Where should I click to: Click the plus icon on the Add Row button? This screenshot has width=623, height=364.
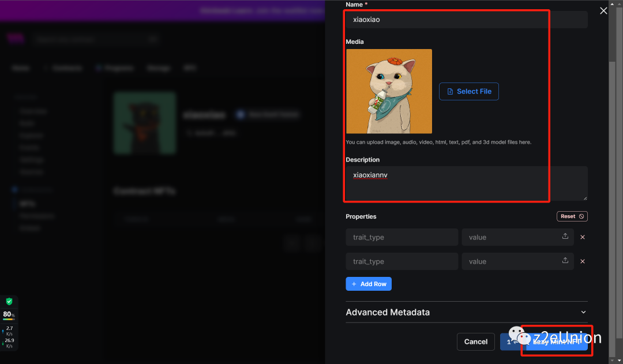(x=354, y=283)
